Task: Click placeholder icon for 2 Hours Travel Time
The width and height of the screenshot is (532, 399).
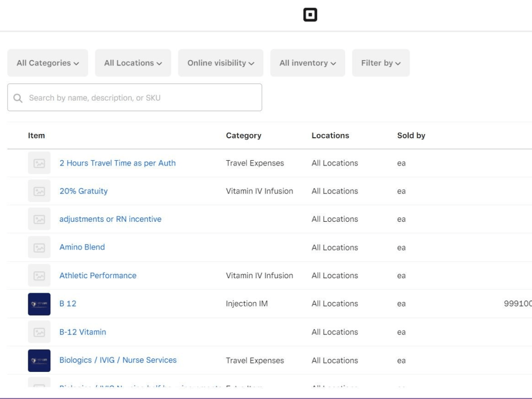Action: [x=39, y=163]
